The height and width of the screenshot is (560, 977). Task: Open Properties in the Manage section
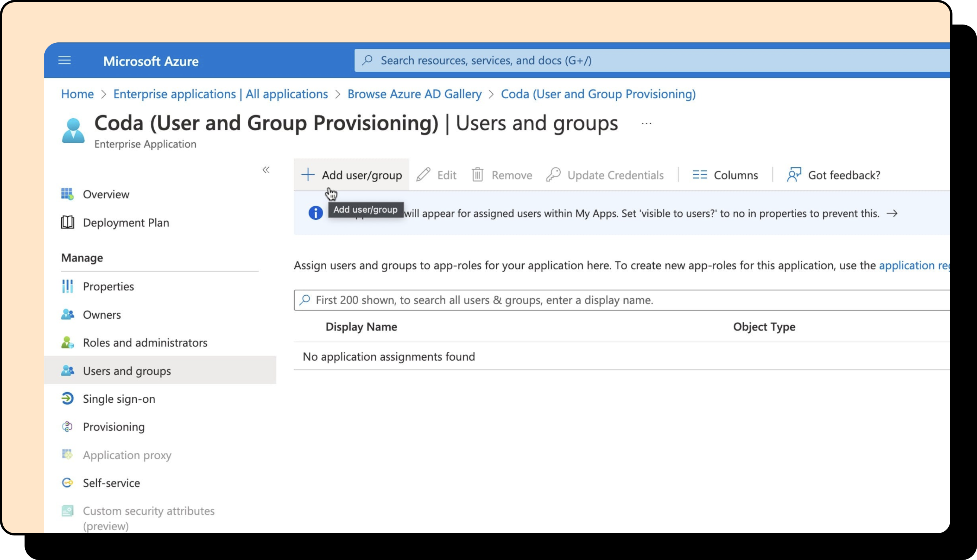108,287
